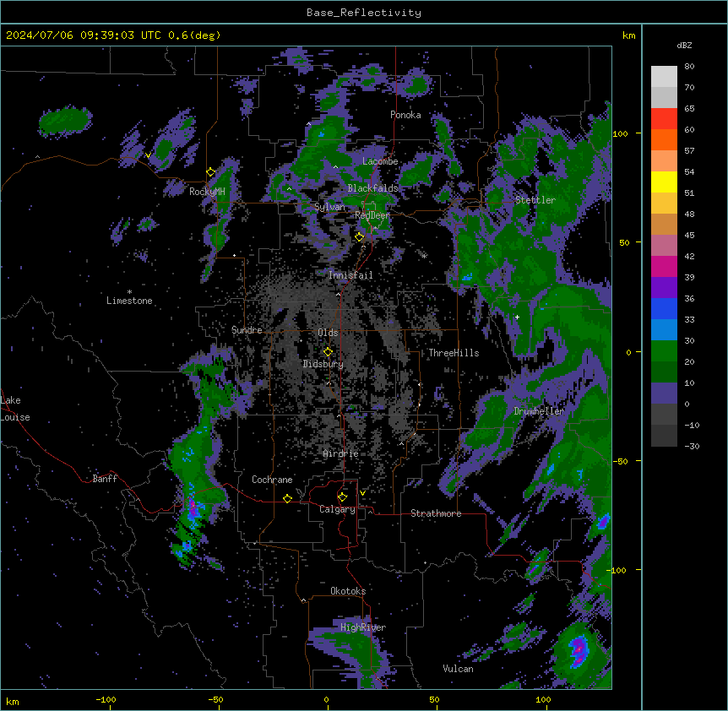
Task: Click the yellow radar marker above Didsbury
Action: 328,352
